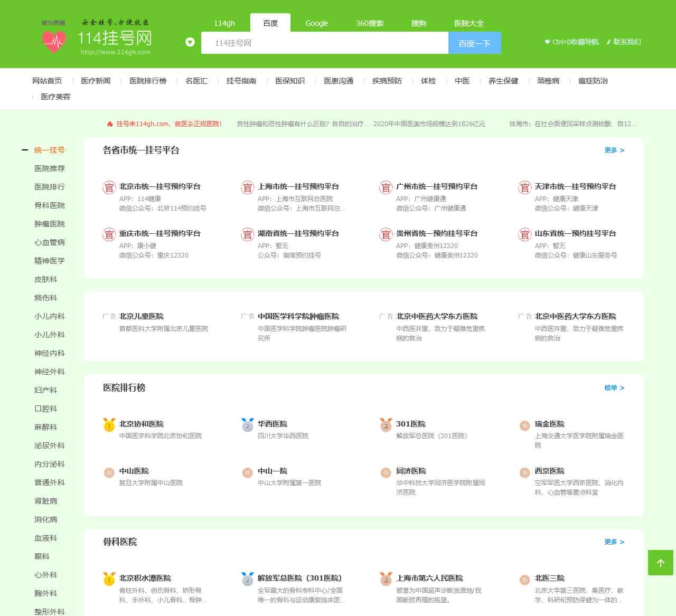Screen dimensions: 676x616
Task: Select 口腔科 in the left sidebar
Action: (x=45, y=409)
